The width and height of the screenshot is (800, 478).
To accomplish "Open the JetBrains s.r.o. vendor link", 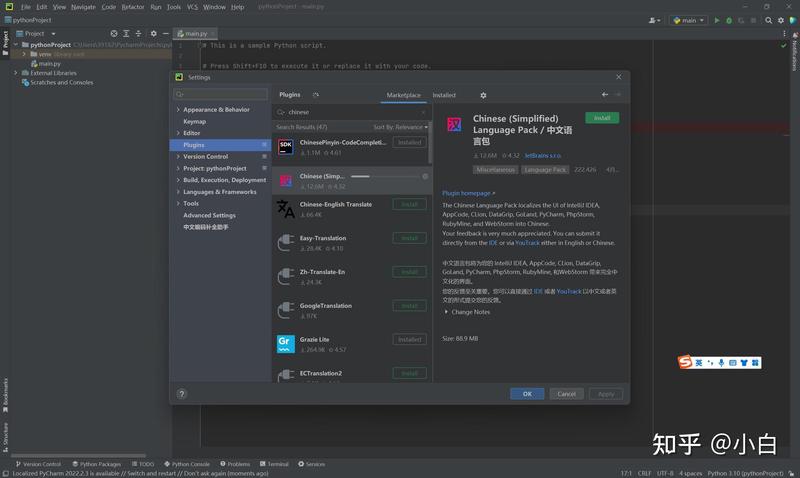I will [x=542, y=156].
